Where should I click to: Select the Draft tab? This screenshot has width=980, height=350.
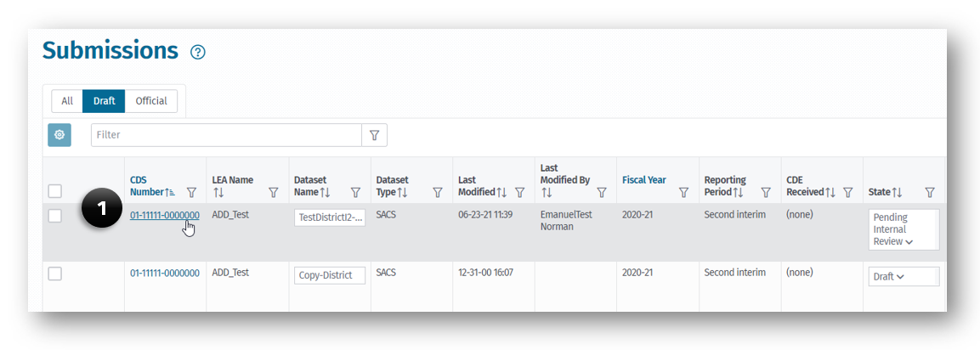(104, 100)
